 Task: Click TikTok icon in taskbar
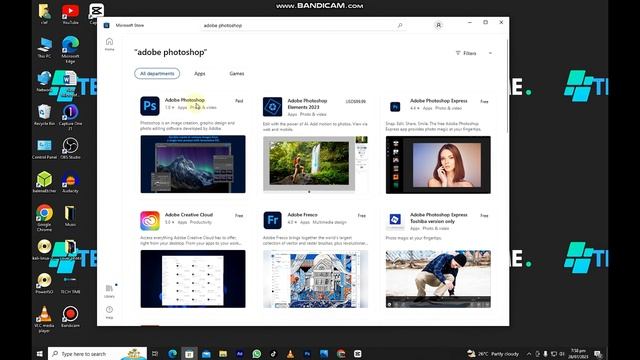273,354
